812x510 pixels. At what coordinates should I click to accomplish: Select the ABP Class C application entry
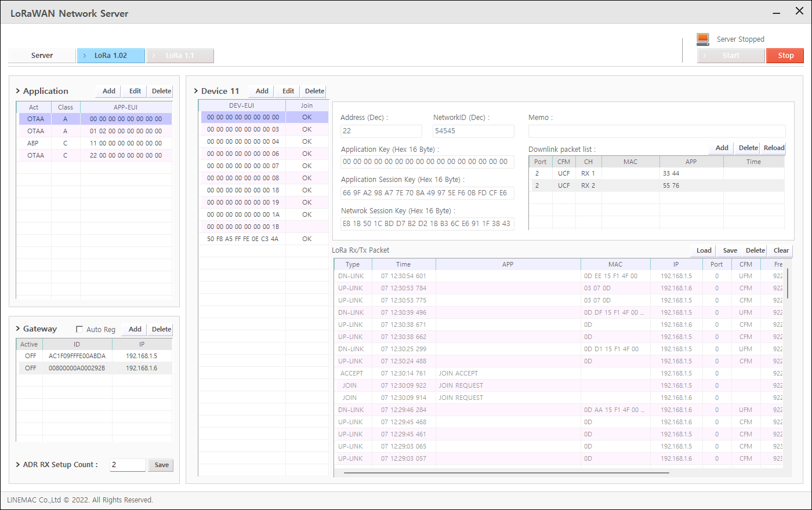(x=93, y=143)
